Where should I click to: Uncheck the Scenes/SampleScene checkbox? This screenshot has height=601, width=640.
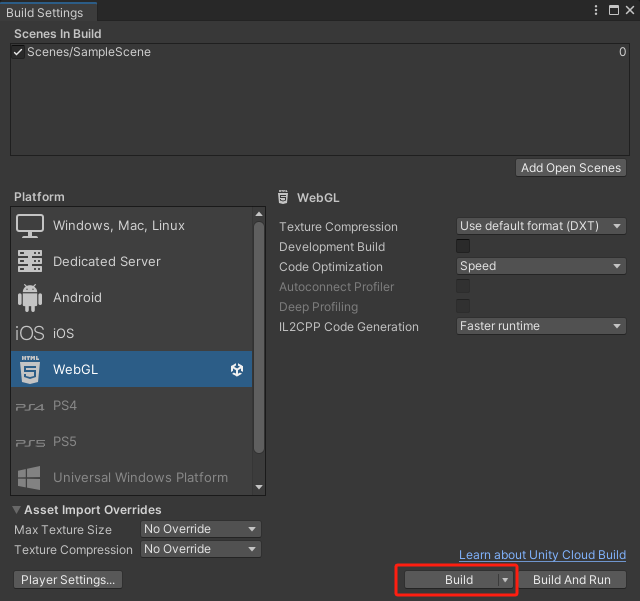[x=18, y=52]
